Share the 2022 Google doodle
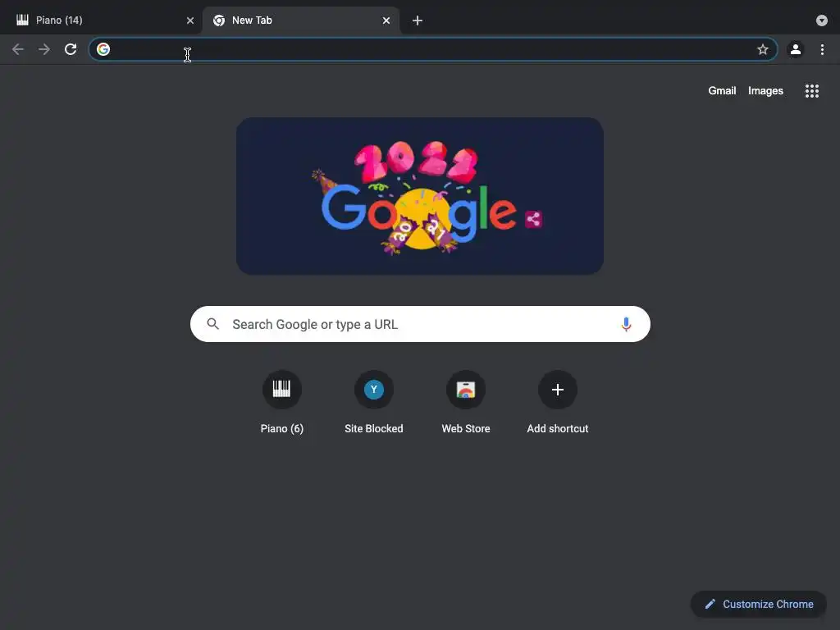This screenshot has height=630, width=840. point(533,218)
